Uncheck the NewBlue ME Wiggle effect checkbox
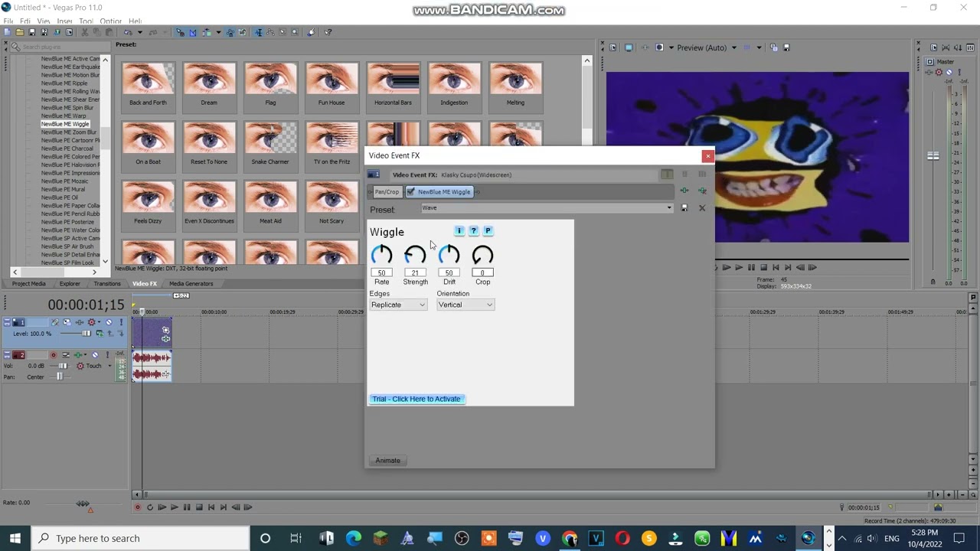Viewport: 980px width, 551px height. [x=411, y=192]
